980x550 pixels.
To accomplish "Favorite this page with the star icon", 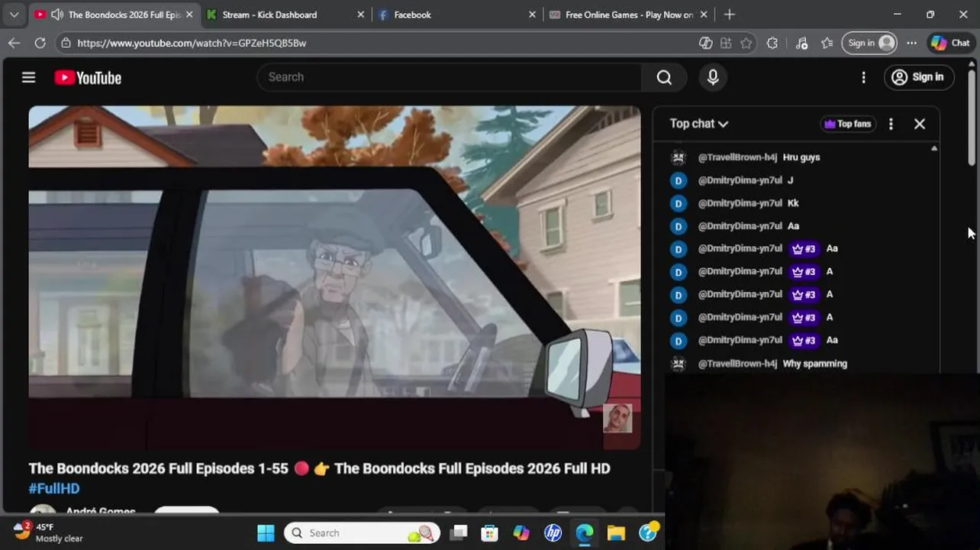I will 746,43.
